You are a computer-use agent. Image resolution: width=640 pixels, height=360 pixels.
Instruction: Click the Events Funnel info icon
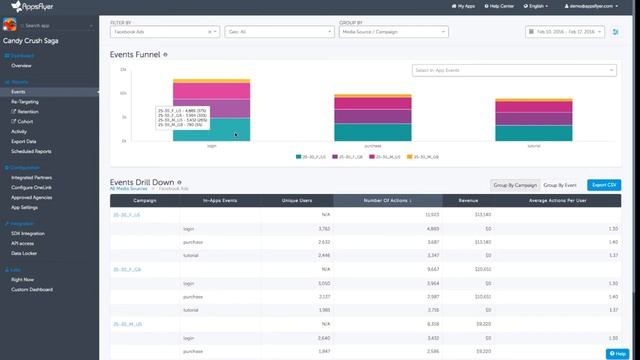165,55
